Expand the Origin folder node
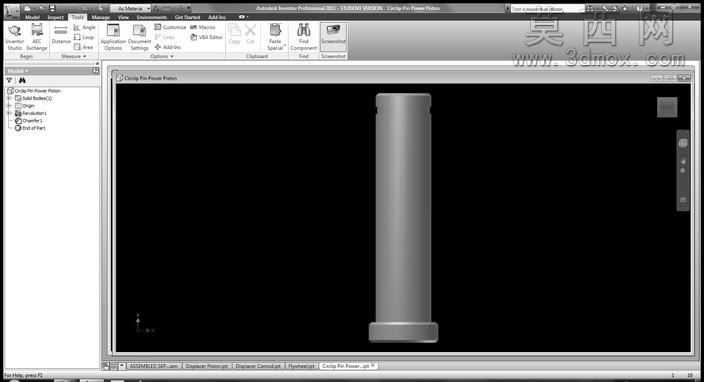 (9, 105)
